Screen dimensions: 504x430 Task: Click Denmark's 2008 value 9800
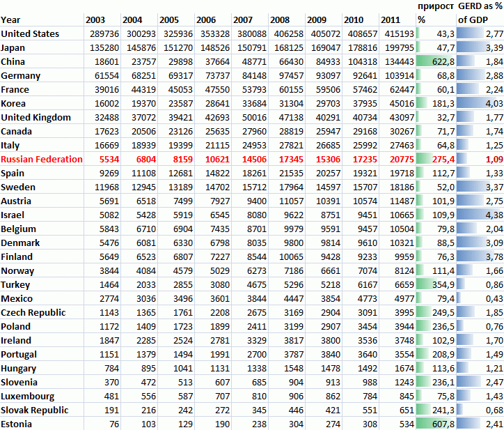(x=294, y=243)
